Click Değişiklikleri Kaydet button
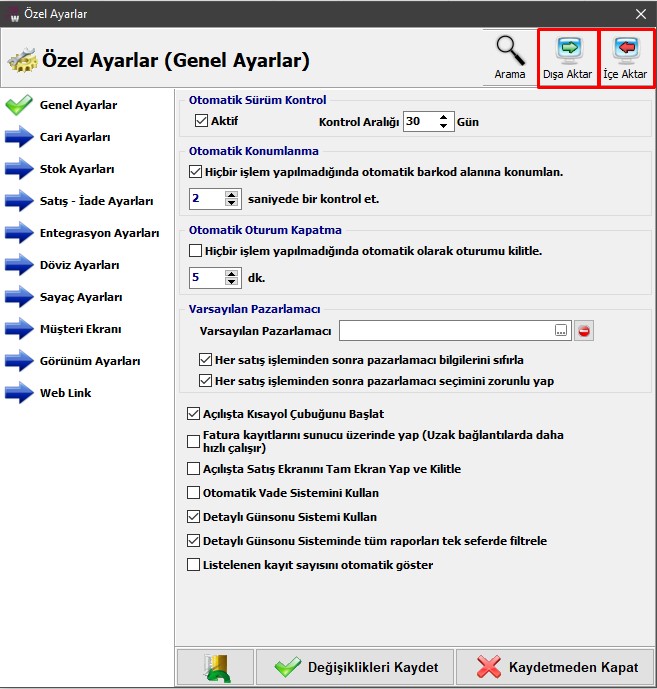Image resolution: width=657 pixels, height=689 pixels. coord(355,667)
